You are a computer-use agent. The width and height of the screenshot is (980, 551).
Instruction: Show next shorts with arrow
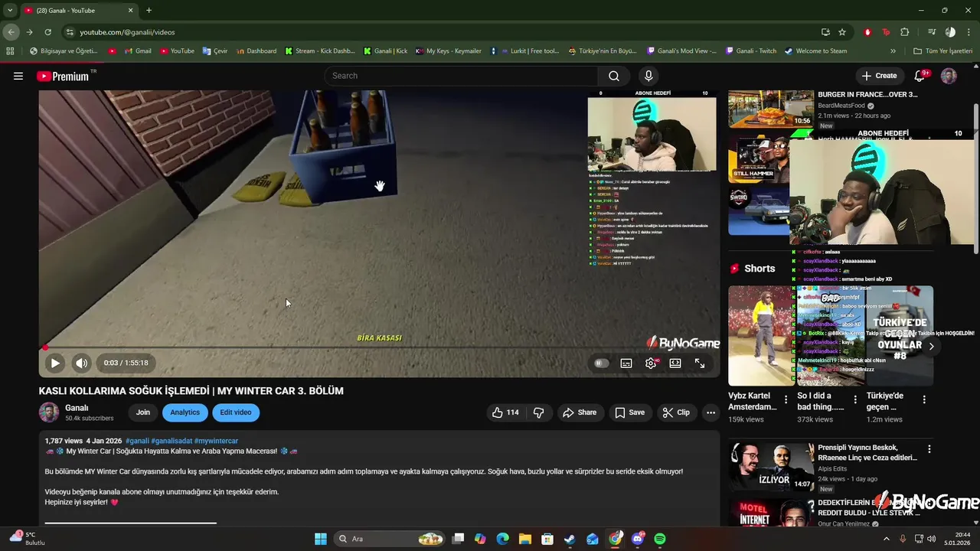point(932,347)
